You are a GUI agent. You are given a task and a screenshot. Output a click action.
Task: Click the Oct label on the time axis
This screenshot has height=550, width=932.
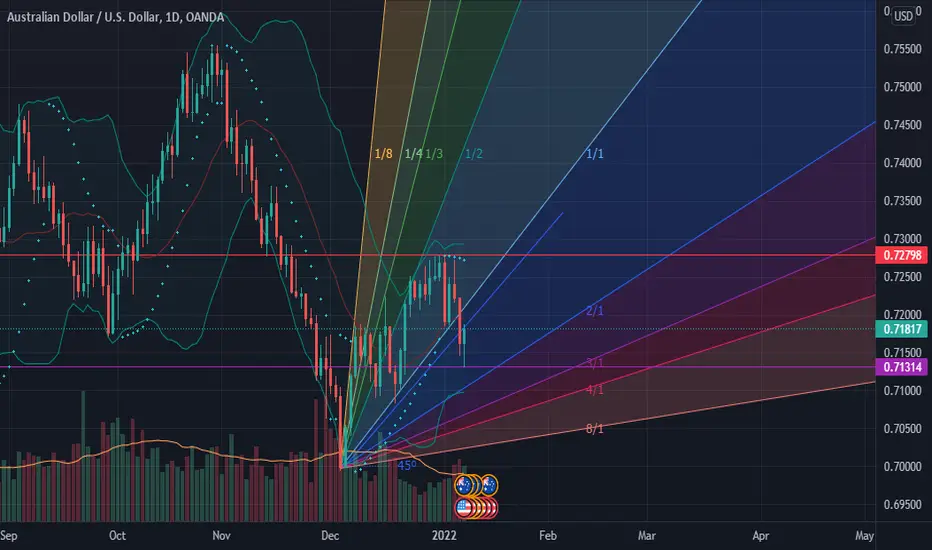(x=117, y=536)
